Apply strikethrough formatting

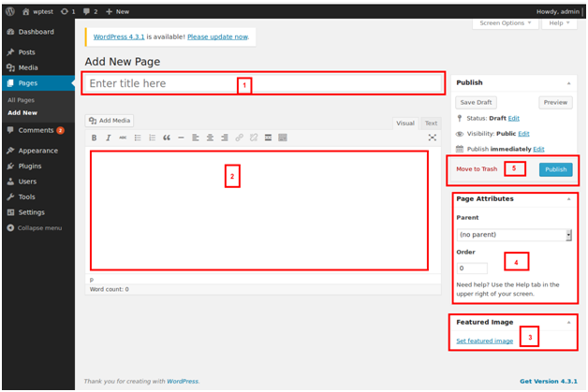click(x=123, y=138)
